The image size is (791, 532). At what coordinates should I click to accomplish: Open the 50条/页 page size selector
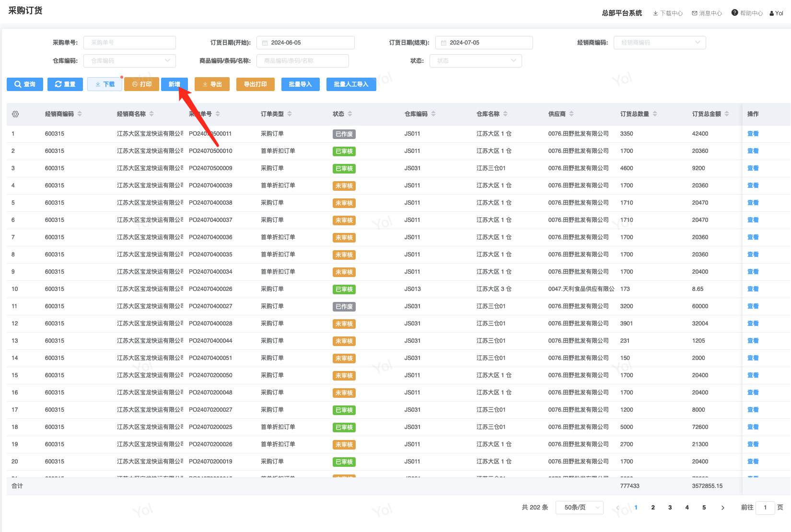[x=579, y=508]
